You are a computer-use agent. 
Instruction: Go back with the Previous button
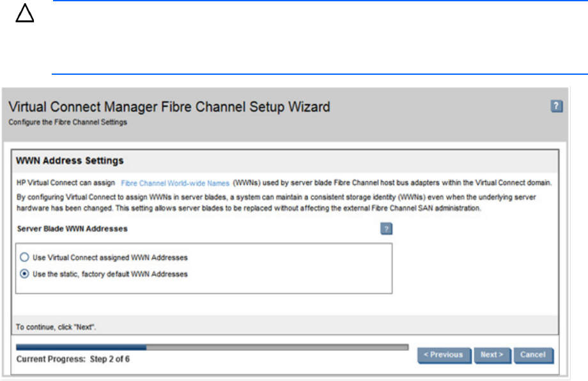444,355
